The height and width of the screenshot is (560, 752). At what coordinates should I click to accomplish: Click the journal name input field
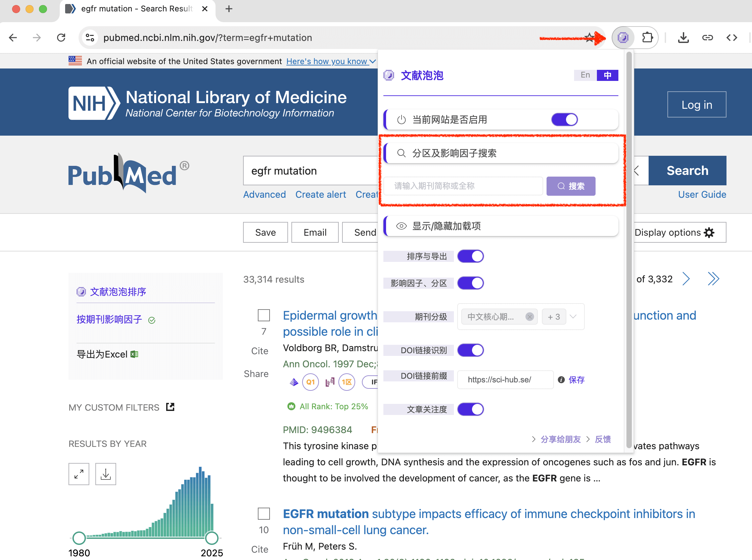tap(463, 186)
